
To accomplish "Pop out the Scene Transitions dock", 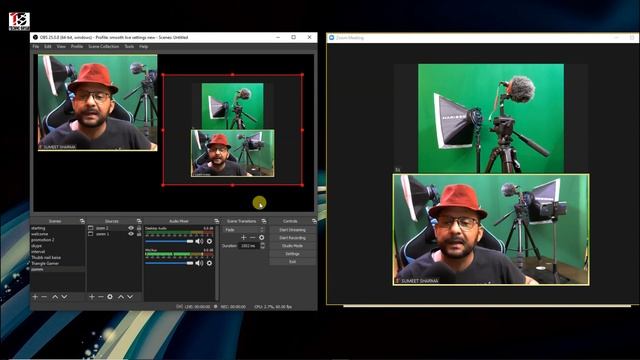I will pos(264,221).
